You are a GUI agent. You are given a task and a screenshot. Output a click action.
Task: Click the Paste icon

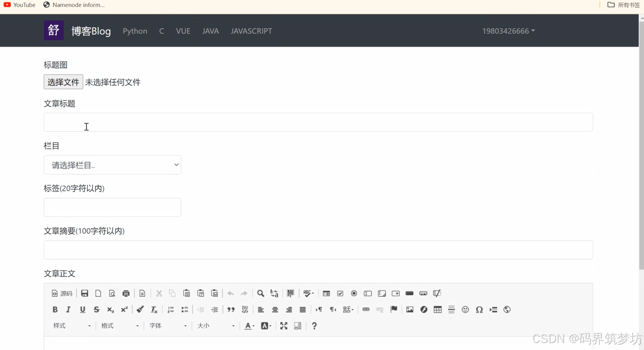(x=186, y=293)
